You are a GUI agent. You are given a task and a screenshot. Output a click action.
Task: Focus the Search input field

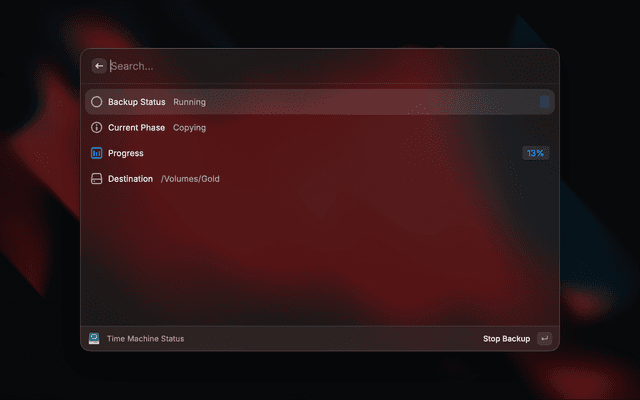(x=331, y=66)
